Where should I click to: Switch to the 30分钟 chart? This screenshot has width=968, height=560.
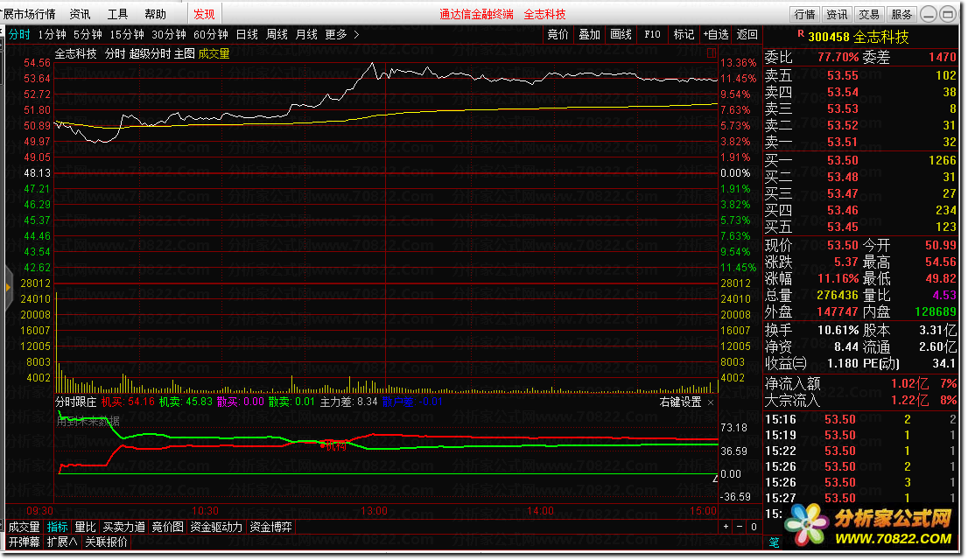point(169,35)
